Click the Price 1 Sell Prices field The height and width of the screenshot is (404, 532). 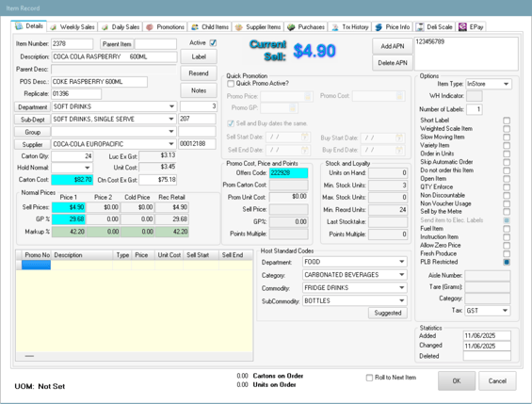69,207
